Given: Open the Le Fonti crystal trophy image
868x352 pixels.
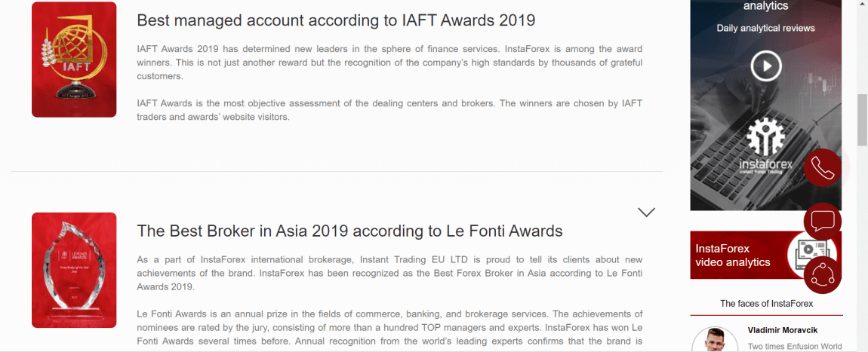Looking at the screenshot, I should point(74,270).
